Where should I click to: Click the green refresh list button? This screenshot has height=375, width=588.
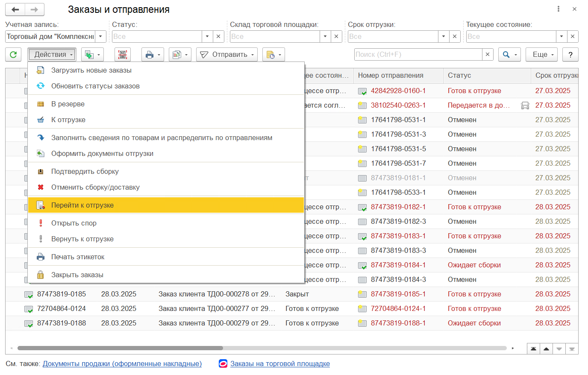(13, 55)
